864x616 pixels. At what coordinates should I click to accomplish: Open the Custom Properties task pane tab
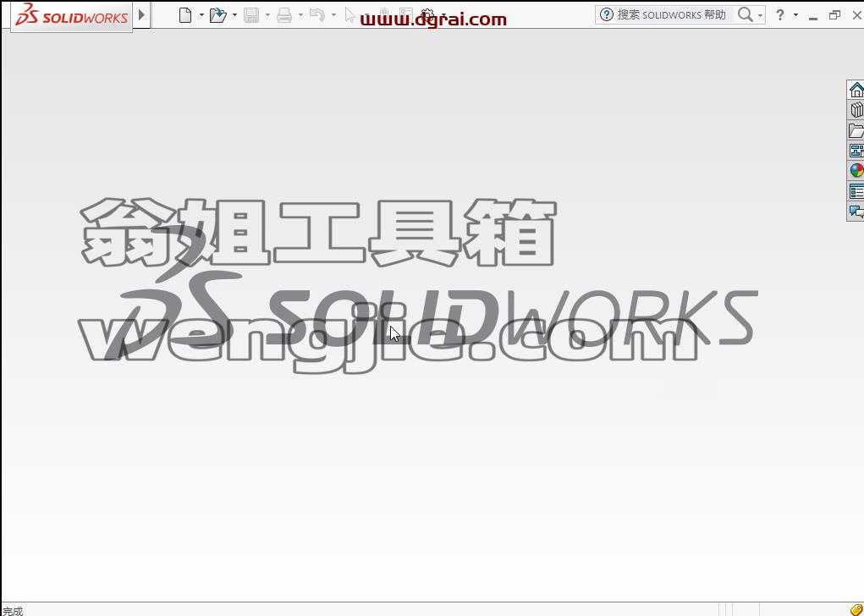pyautogui.click(x=856, y=191)
